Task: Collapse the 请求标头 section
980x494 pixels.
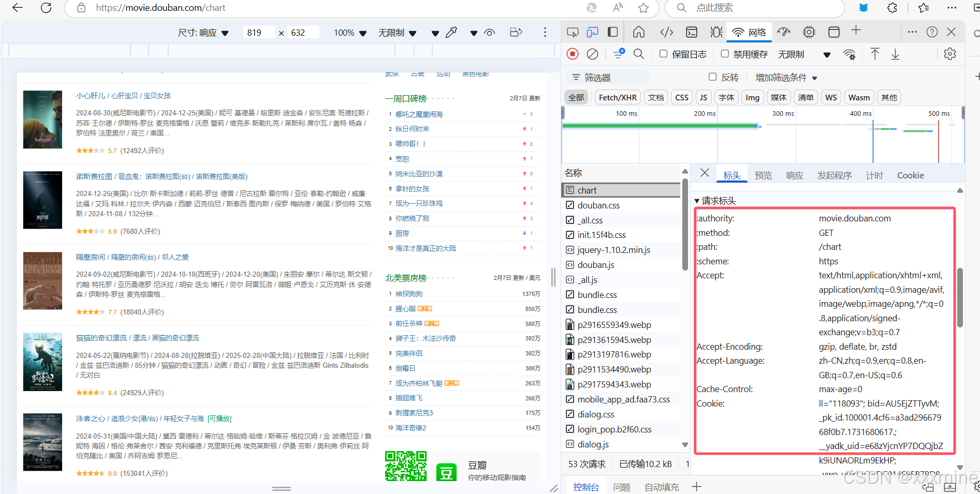Action: 715,201
